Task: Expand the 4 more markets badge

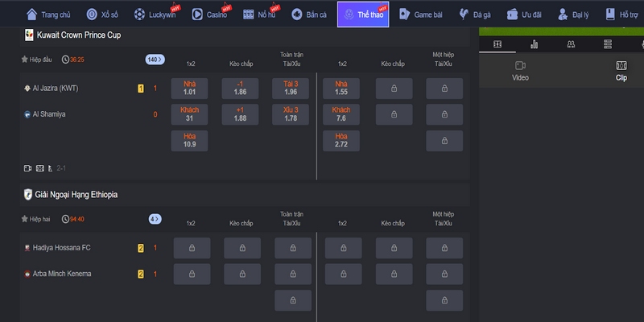Action: point(154,219)
